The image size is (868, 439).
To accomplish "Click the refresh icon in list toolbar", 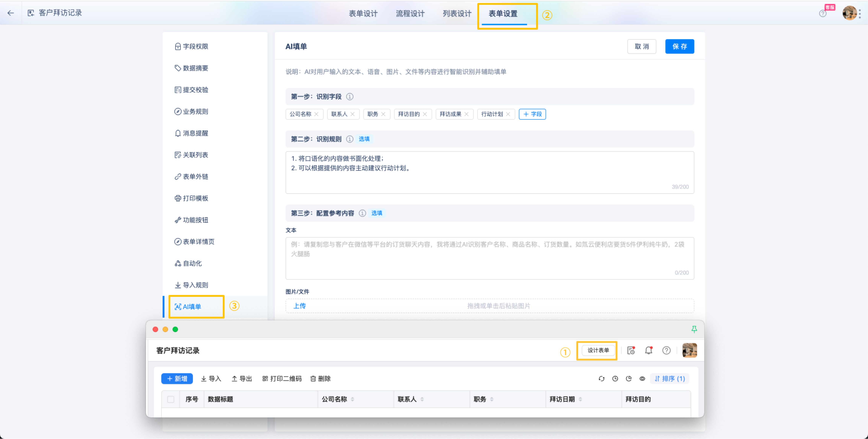I will point(601,379).
